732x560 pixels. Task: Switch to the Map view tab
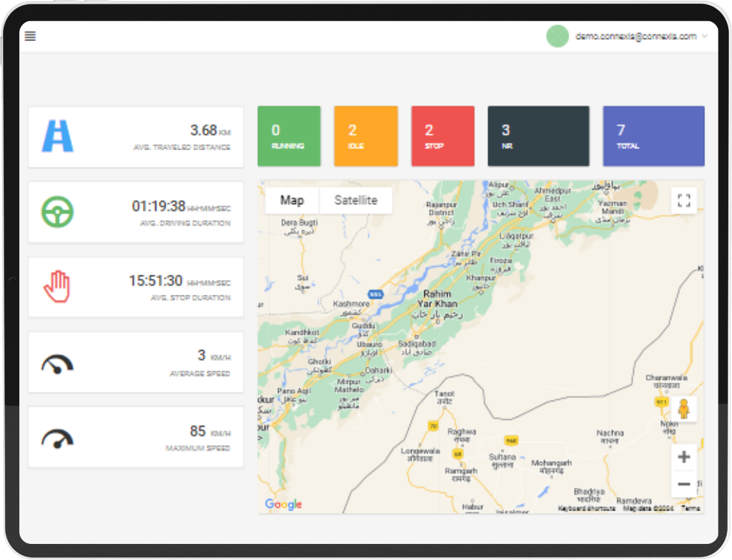tap(292, 200)
